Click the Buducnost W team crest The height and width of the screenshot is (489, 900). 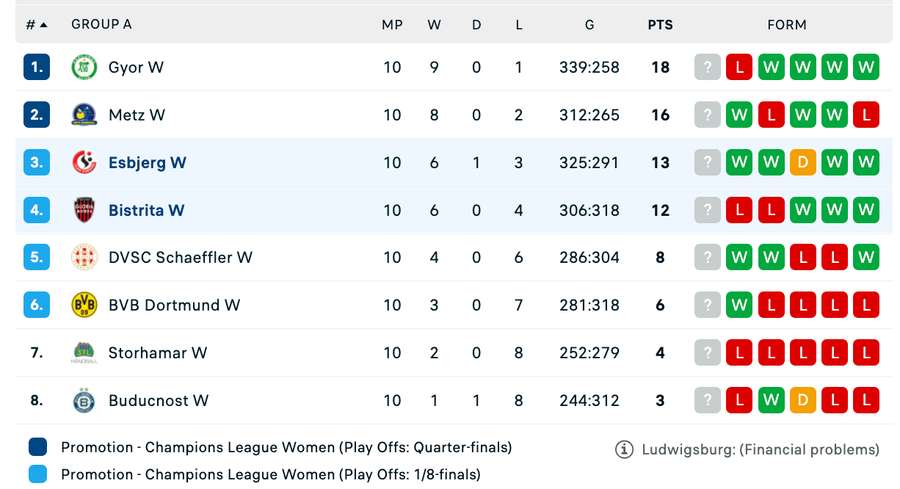pos(84,400)
